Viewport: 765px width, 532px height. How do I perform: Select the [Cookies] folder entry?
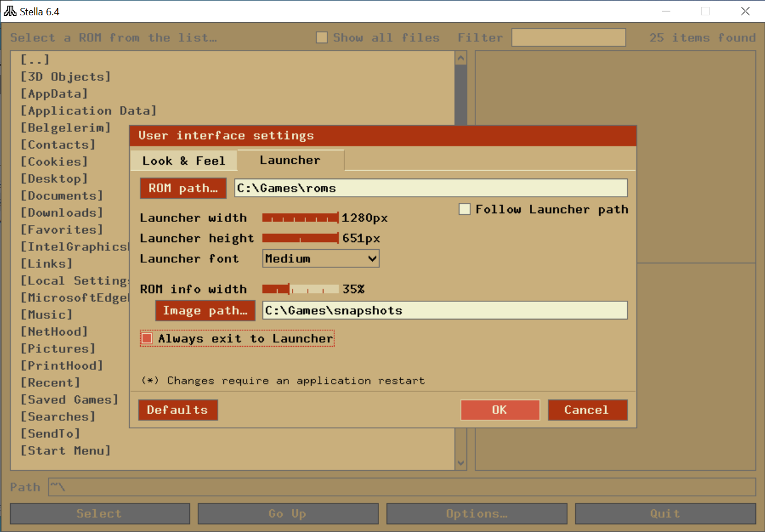pos(54,161)
